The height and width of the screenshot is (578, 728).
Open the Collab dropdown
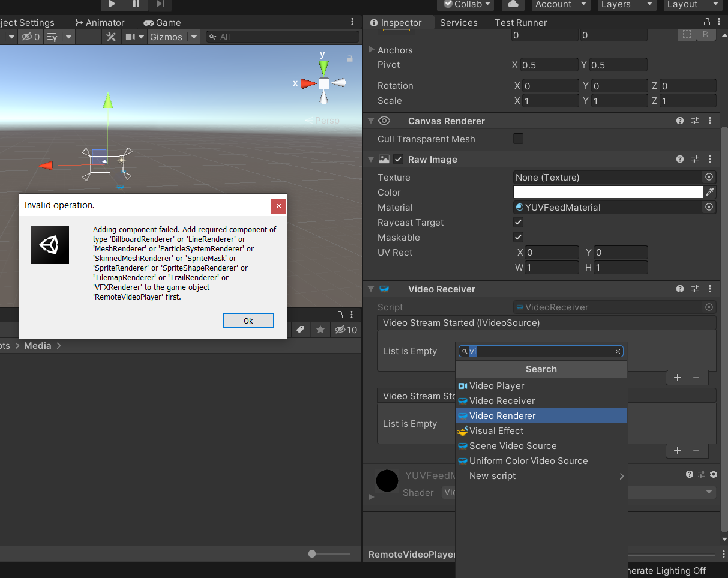[465, 4]
